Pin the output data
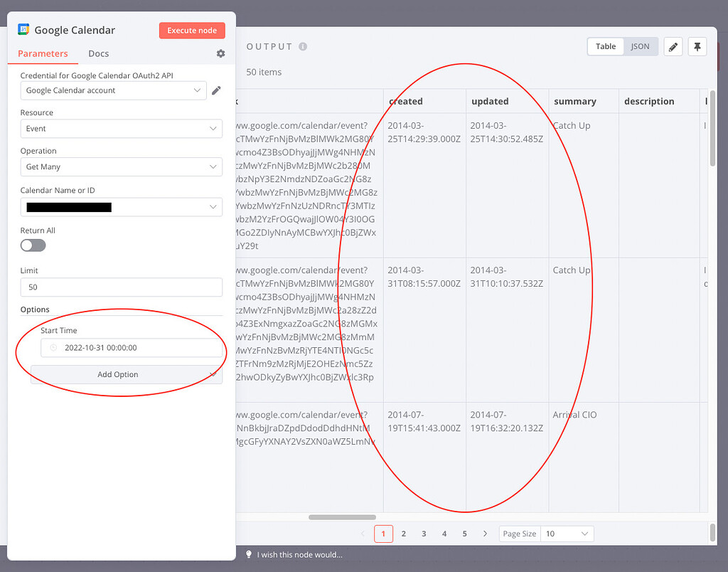 [x=697, y=46]
